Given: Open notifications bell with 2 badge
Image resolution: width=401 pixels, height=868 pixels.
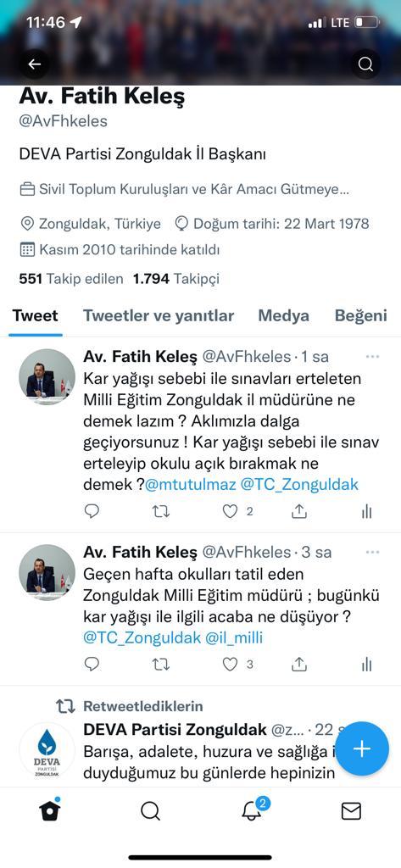Looking at the screenshot, I should click(253, 811).
